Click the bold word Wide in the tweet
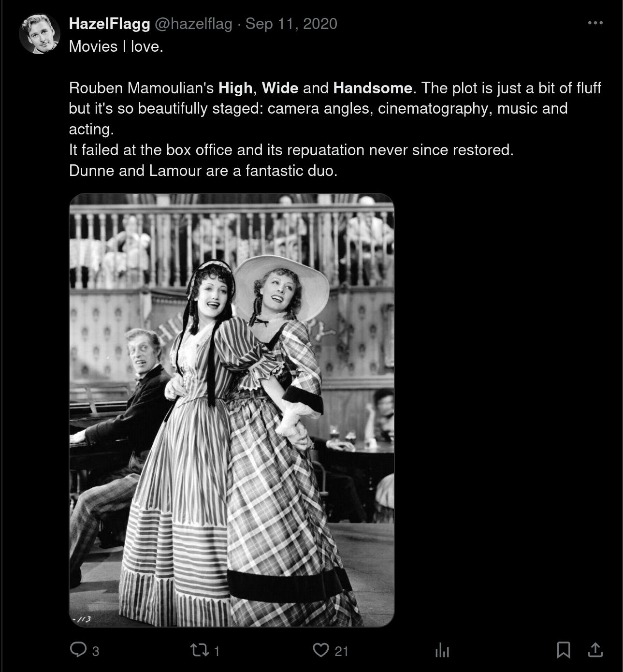 tap(280, 88)
